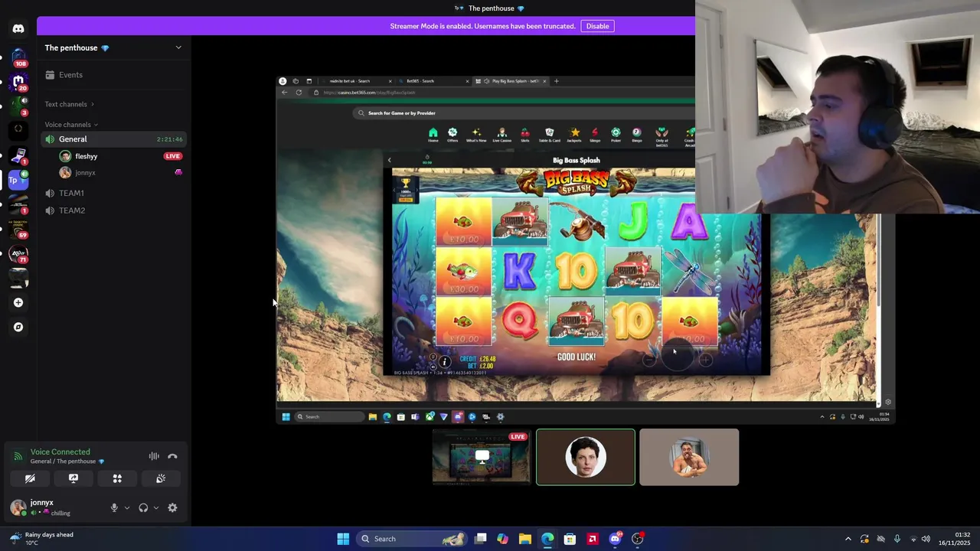980x551 pixels.
Task: Click Poker chip icon
Action: 616,135
